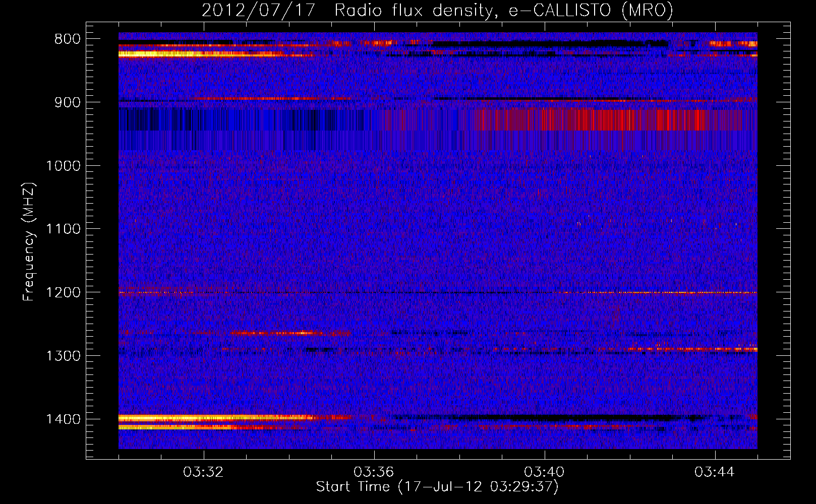This screenshot has height=504, width=816.
Task: Click the 03:36 time tick label
Action: (x=374, y=472)
